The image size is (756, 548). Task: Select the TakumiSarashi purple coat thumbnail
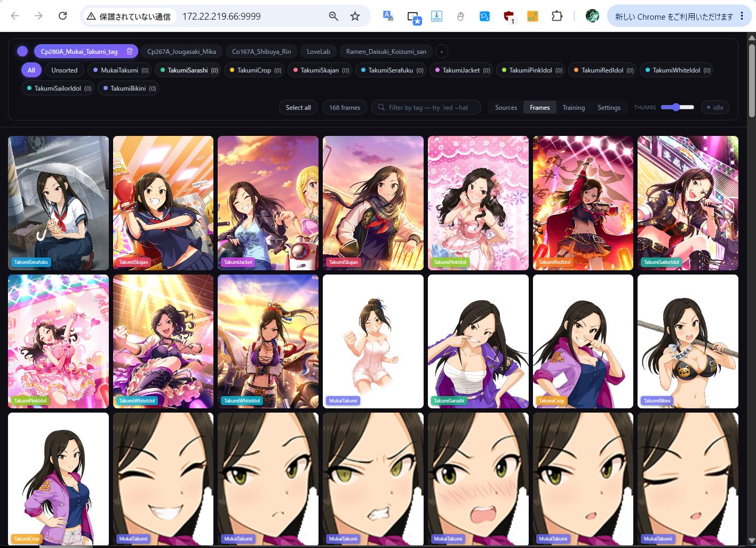(x=478, y=342)
